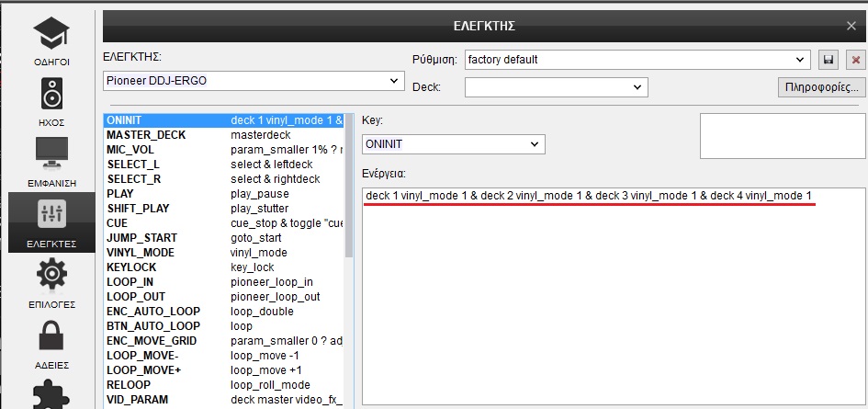Select the ΕΛΕΓΚΤΕΣ controllers section
868x409 pixels.
click(x=51, y=222)
